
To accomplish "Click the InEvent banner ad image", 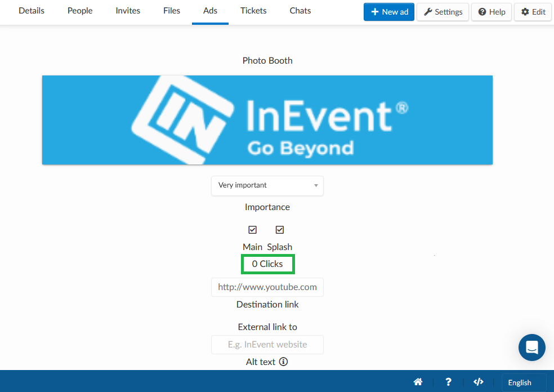I will [267, 120].
